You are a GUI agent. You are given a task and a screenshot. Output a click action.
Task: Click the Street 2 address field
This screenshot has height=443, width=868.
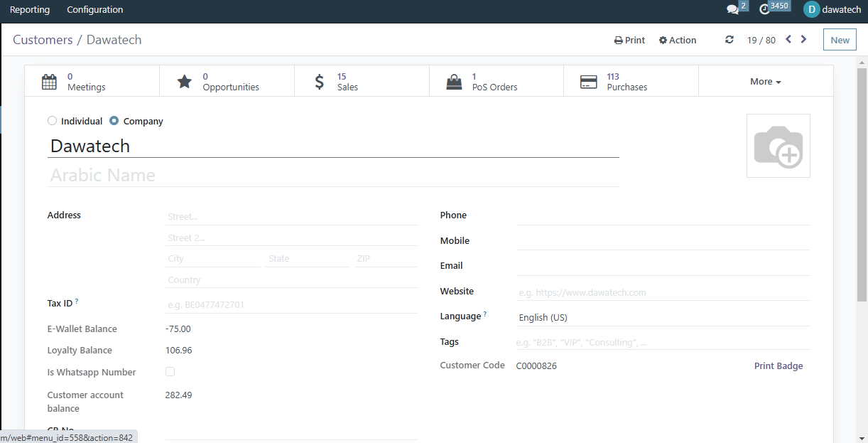point(291,238)
